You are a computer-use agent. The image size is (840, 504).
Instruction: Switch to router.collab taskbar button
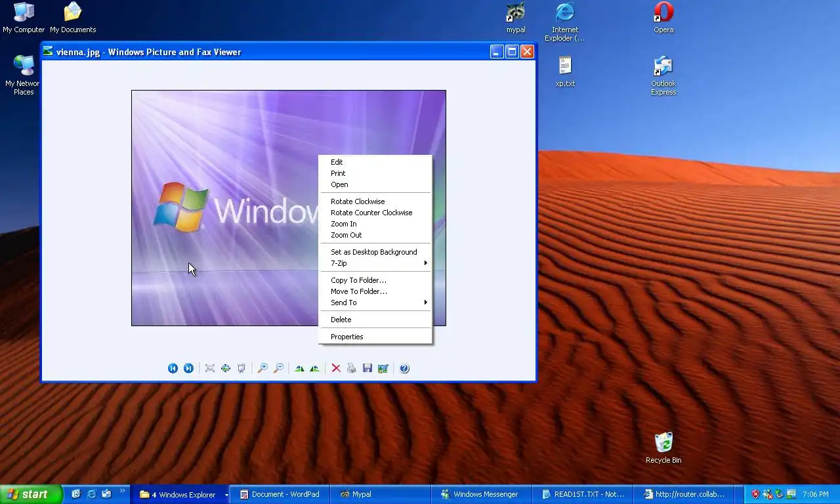pos(684,494)
